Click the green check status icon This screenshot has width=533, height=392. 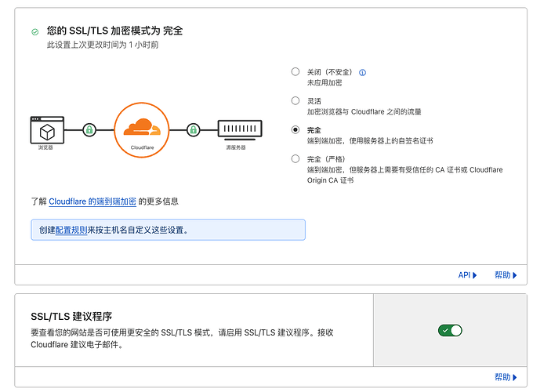pos(35,32)
